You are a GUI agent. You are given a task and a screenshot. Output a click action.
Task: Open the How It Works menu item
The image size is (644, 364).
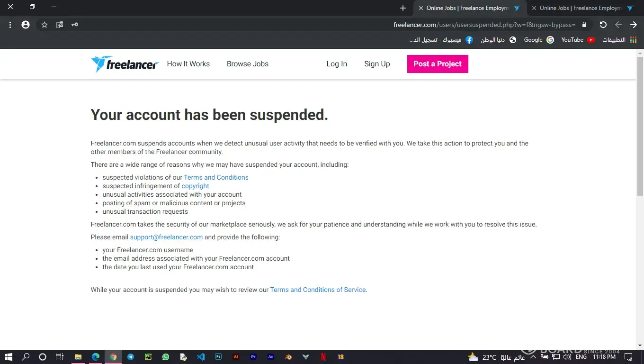click(188, 64)
